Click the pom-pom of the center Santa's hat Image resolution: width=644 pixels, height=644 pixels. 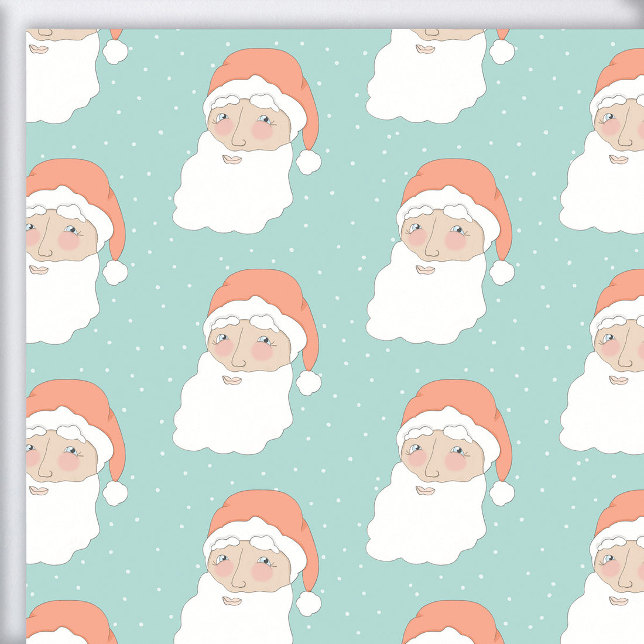[x=309, y=383]
